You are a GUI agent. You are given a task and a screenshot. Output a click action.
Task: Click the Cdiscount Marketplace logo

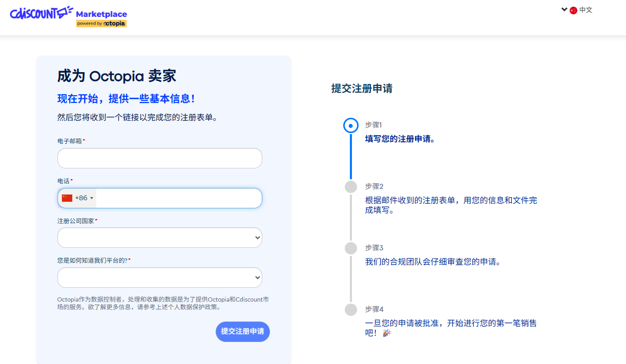(x=69, y=16)
